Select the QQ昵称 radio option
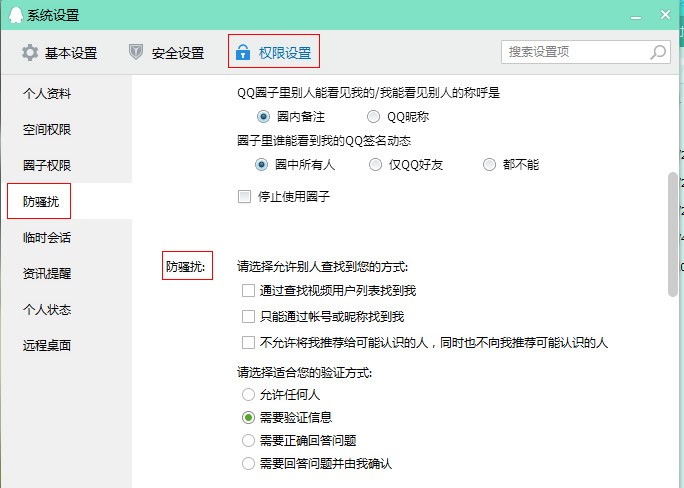The image size is (684, 488). pyautogui.click(x=373, y=117)
